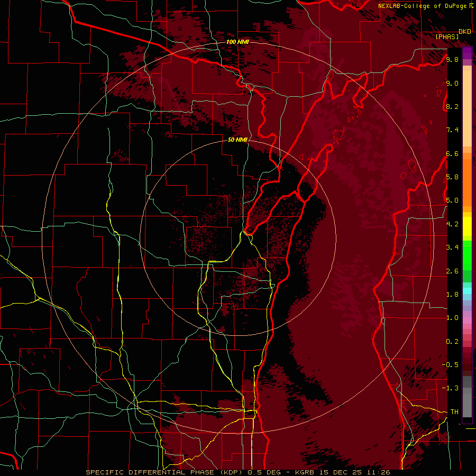Click the purple top segment of color bar
The width and height of the screenshot is (476, 476).
467,53
